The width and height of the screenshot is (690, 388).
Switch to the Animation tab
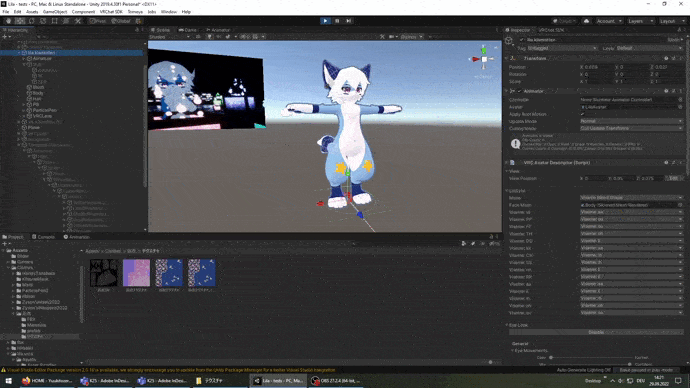(x=77, y=237)
